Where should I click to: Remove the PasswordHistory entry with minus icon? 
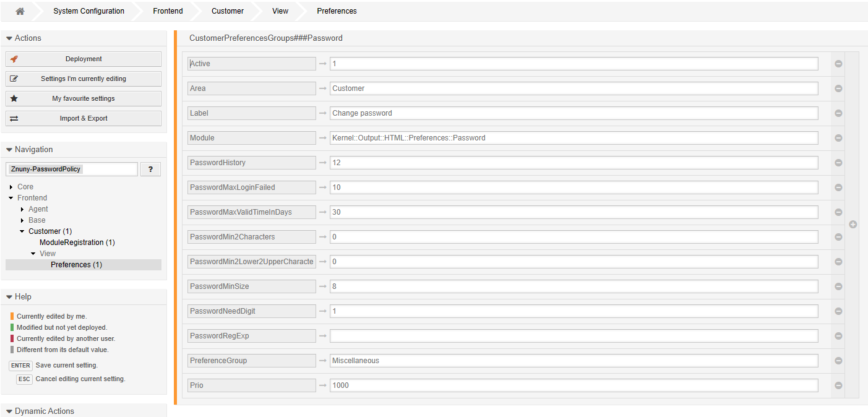coord(838,163)
